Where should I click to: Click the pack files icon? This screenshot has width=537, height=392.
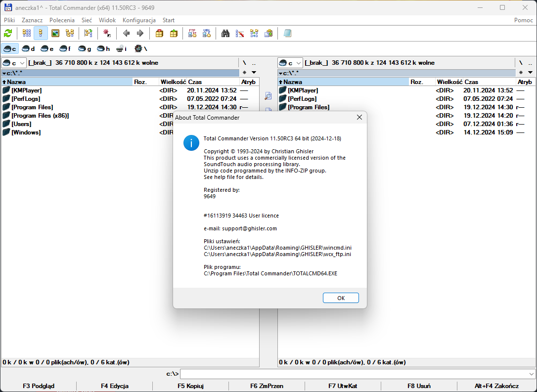[159, 33]
